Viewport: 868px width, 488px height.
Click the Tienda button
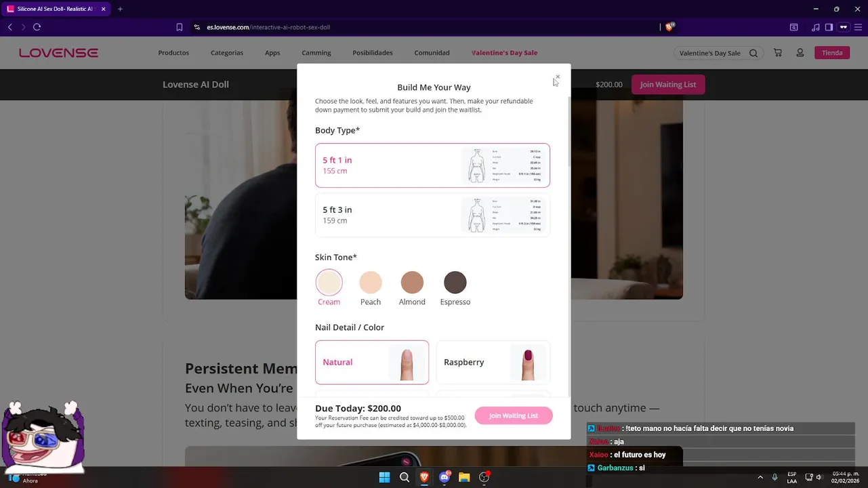(832, 53)
